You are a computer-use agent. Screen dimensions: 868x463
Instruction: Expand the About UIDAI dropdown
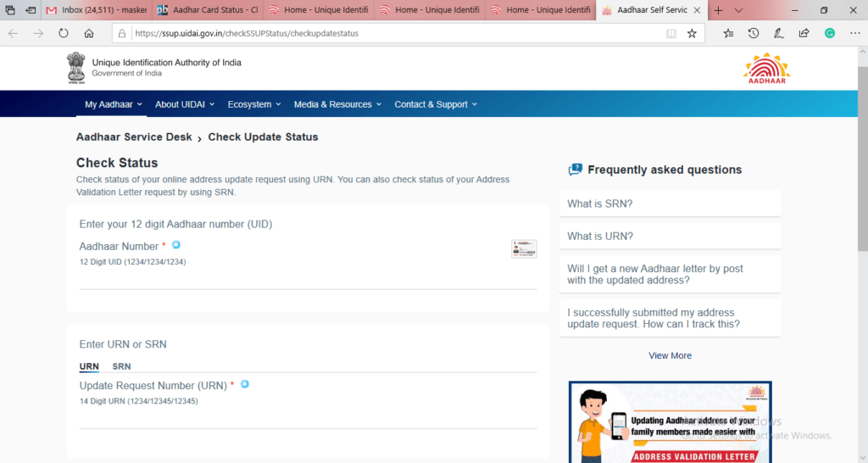pos(184,104)
